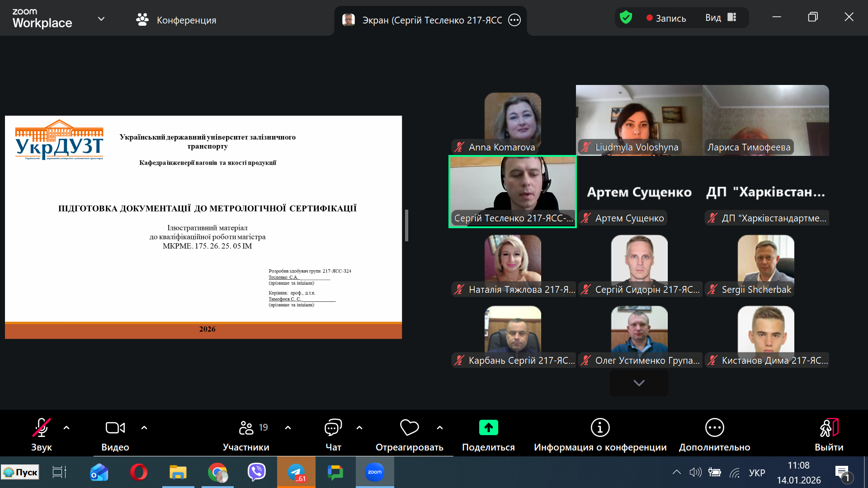The height and width of the screenshot is (488, 868).
Task: Expand video options arrow next to Видео
Action: click(144, 427)
